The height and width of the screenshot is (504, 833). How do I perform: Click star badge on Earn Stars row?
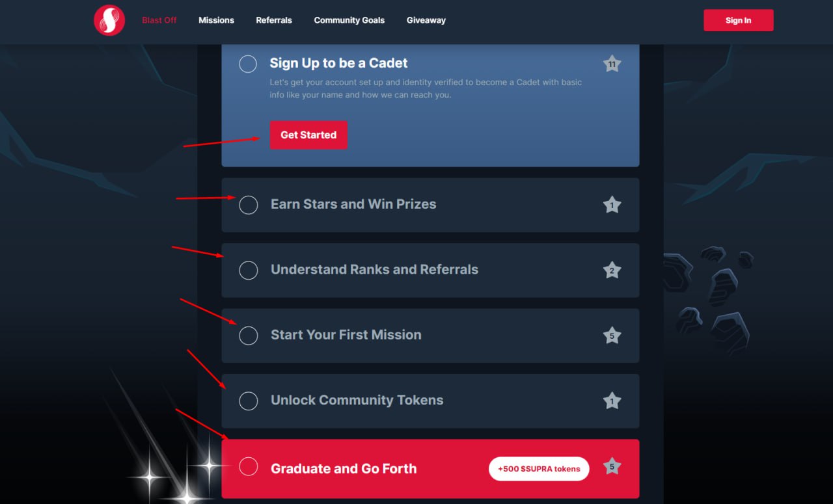click(x=612, y=206)
